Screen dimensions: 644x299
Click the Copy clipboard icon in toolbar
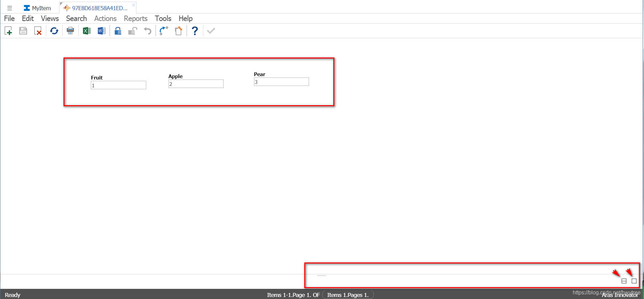click(179, 31)
